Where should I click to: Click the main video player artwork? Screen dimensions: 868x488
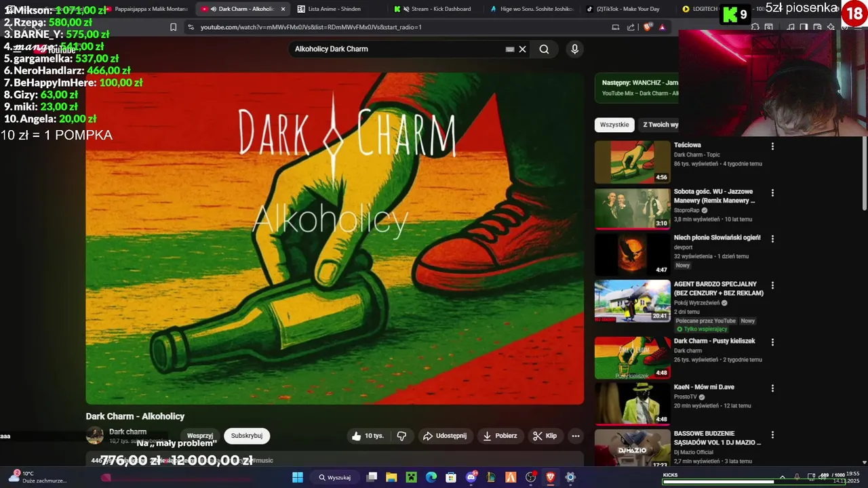(334, 239)
